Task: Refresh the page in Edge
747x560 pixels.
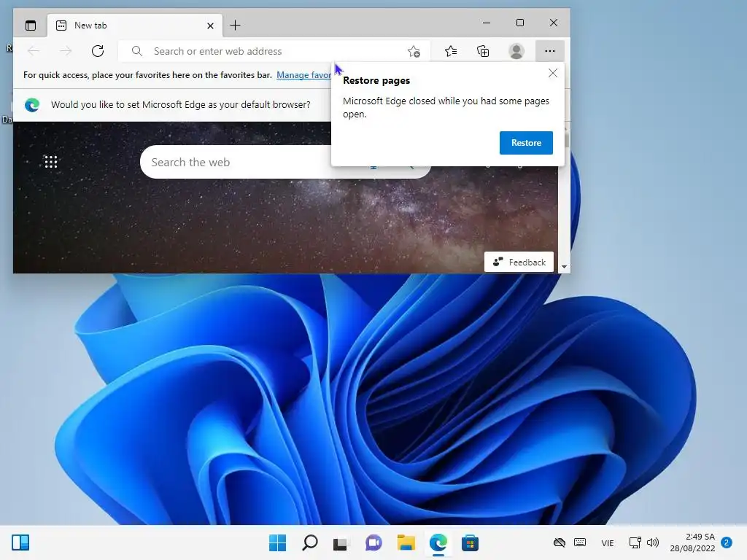Action: tap(98, 51)
